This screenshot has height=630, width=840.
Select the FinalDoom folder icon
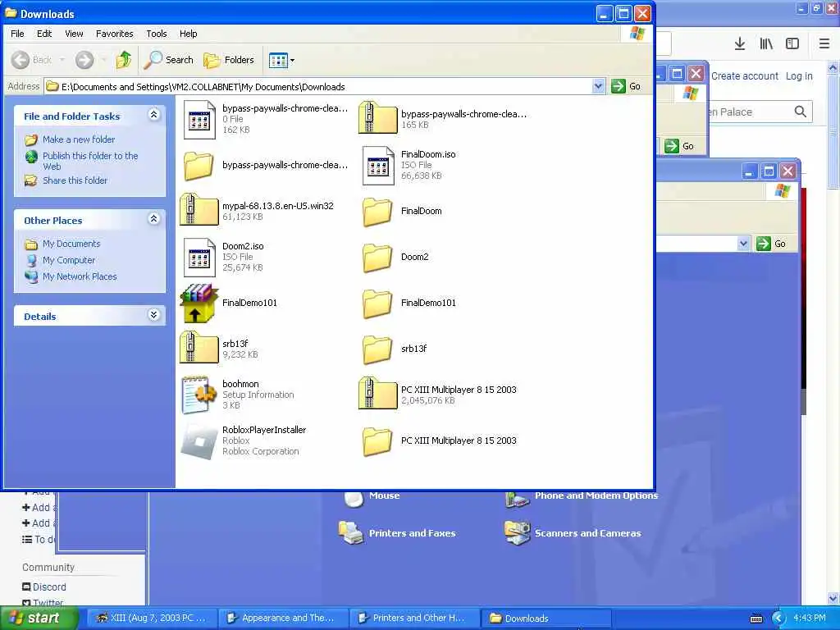coord(377,212)
